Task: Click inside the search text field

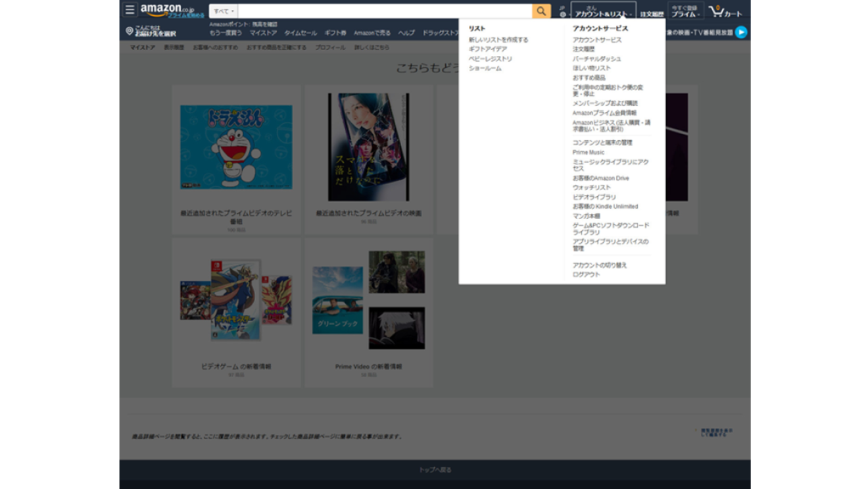Action: [x=385, y=11]
